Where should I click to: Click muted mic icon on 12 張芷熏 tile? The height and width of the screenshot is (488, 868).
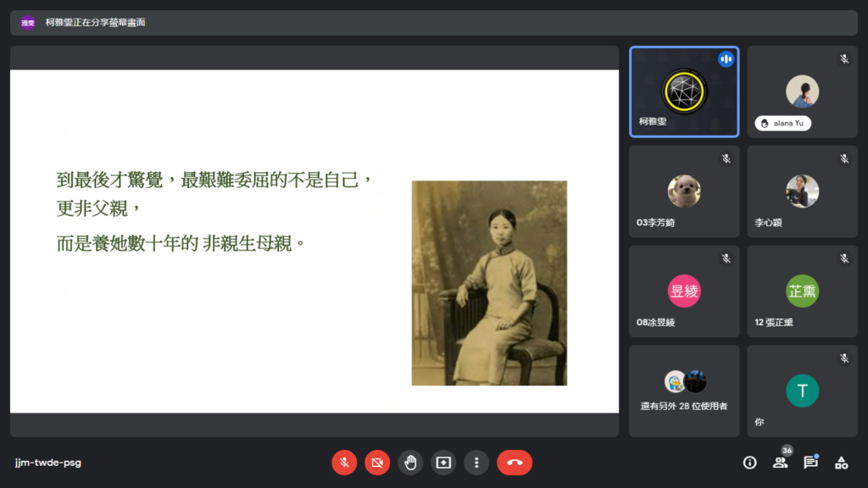[844, 258]
